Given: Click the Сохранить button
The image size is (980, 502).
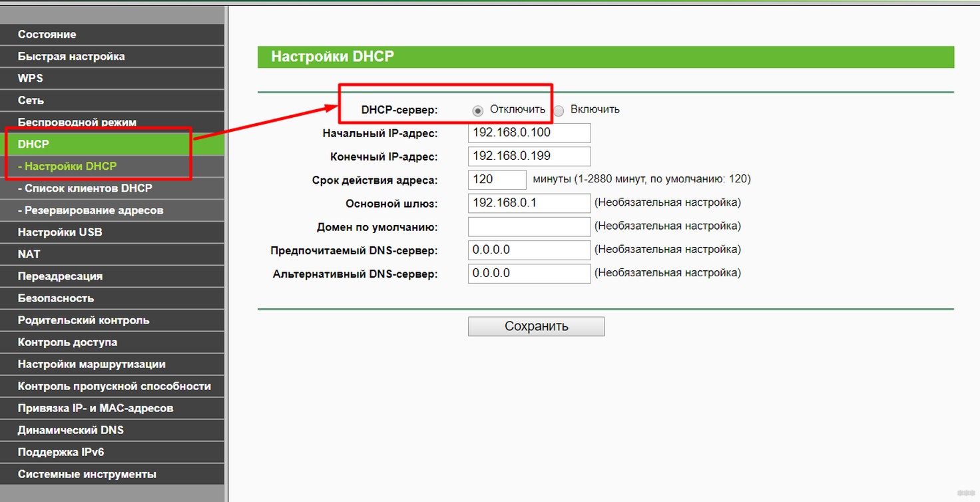Looking at the screenshot, I should pyautogui.click(x=537, y=326).
